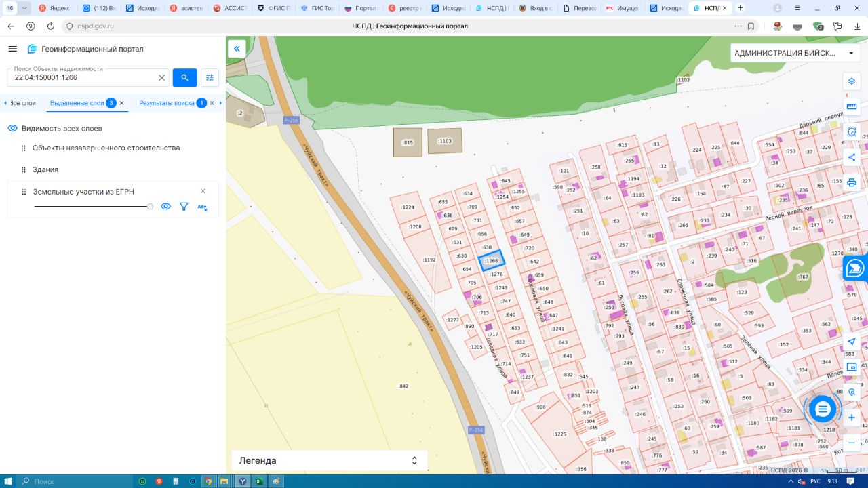Screen dimensions: 868x488
Task: Switch to the Яндекс browser tab
Action: (x=56, y=8)
